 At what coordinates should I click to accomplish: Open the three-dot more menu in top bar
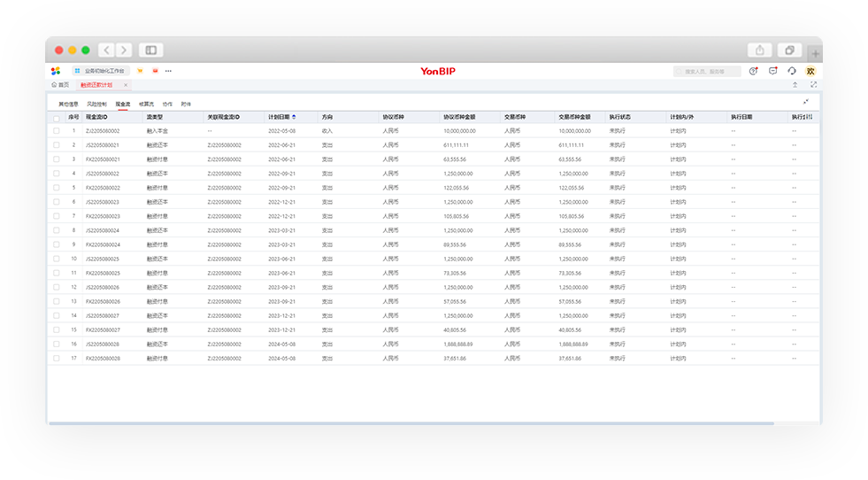(168, 71)
